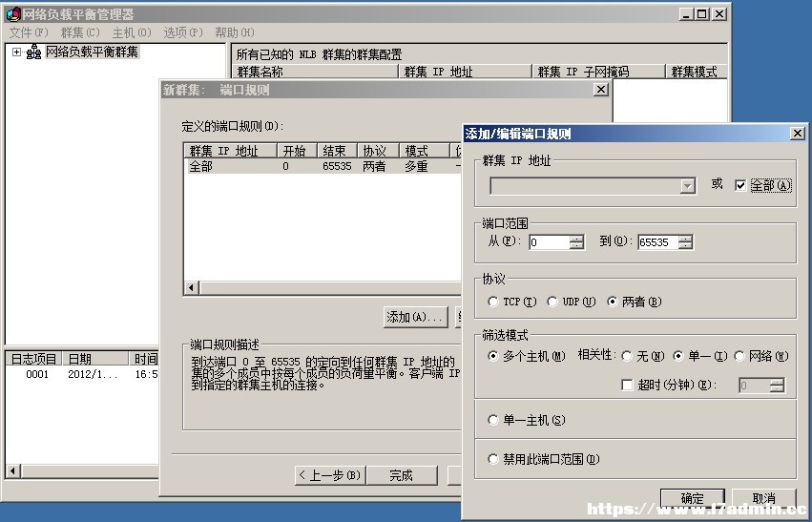Select the UDP(U) protocol radio
Image resolution: width=812 pixels, height=522 pixels.
point(552,302)
